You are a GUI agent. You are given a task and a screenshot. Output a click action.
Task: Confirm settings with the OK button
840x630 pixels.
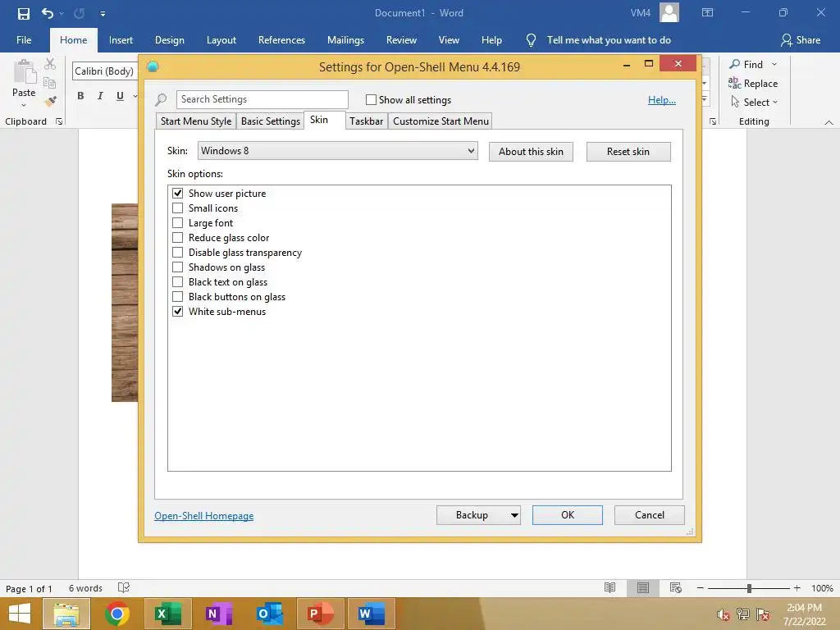click(568, 515)
